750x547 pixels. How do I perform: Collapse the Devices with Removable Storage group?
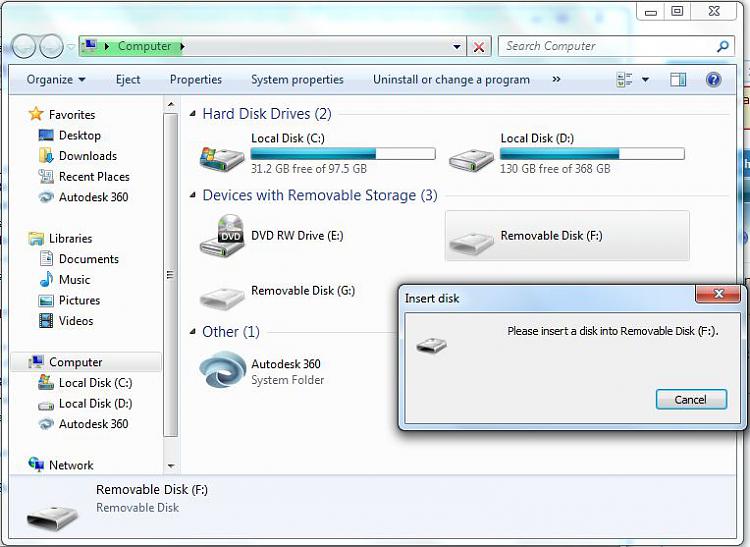192,195
